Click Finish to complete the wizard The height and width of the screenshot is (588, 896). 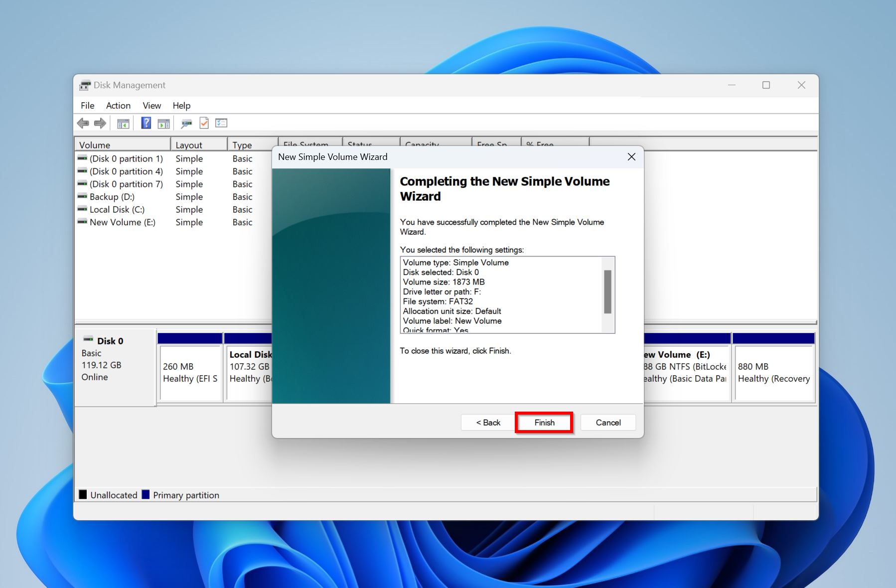point(544,423)
